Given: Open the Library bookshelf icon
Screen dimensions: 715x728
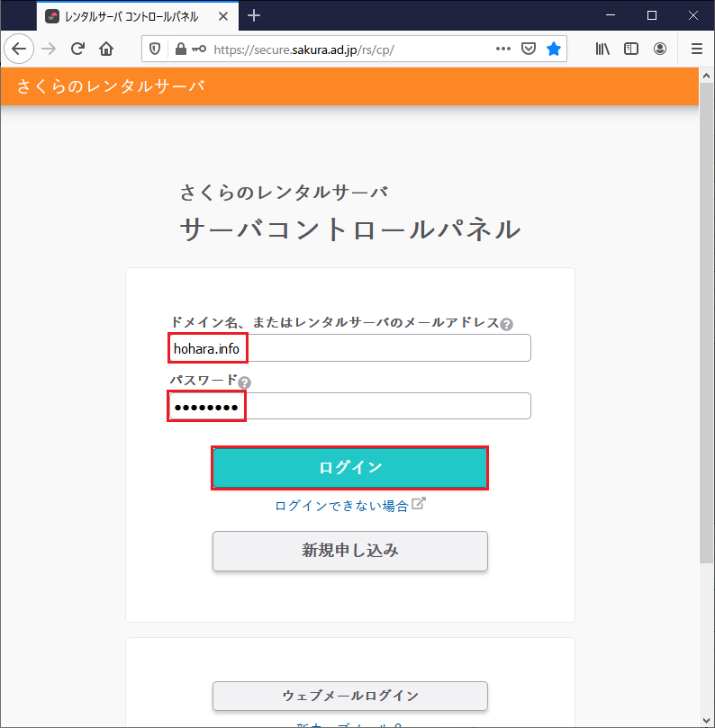Looking at the screenshot, I should pos(602,49).
